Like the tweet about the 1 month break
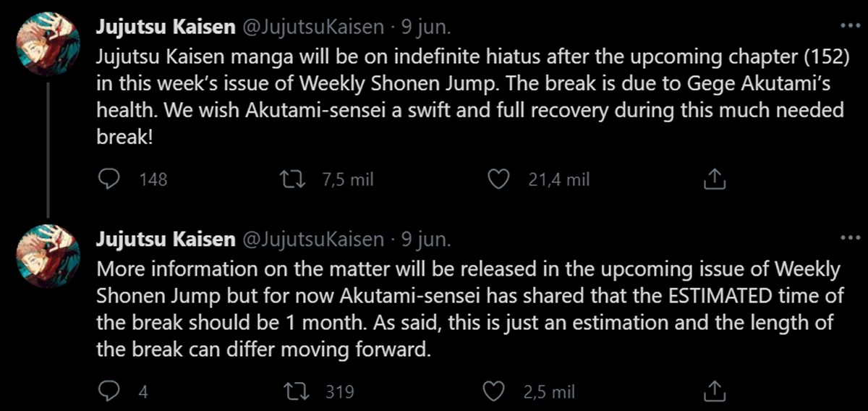Image resolution: width=868 pixels, height=411 pixels. click(495, 391)
